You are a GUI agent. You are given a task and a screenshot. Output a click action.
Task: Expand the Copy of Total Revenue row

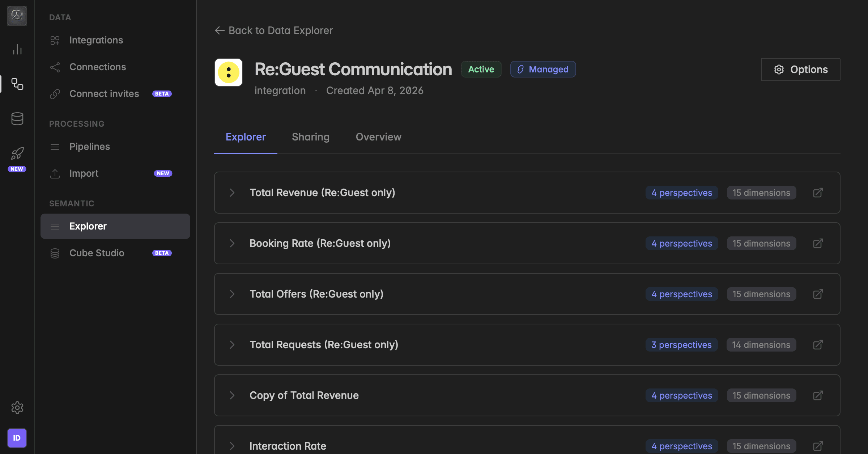(232, 395)
